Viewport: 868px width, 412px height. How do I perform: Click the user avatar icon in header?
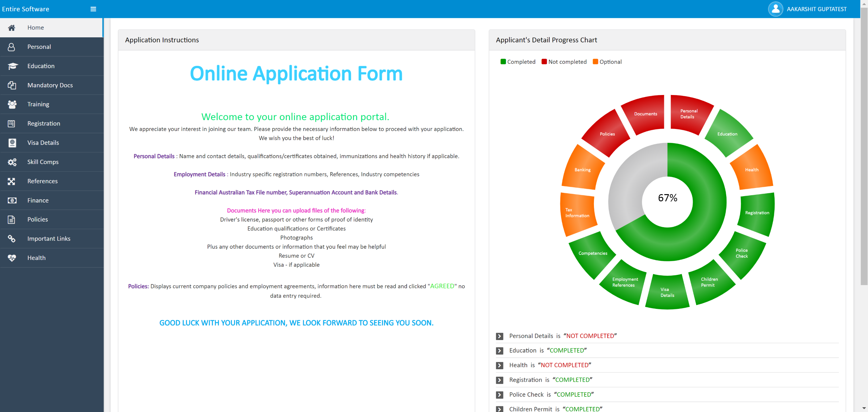(x=775, y=9)
